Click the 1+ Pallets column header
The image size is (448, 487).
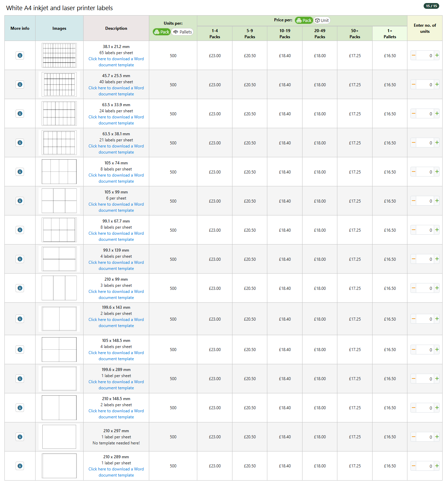tap(390, 33)
